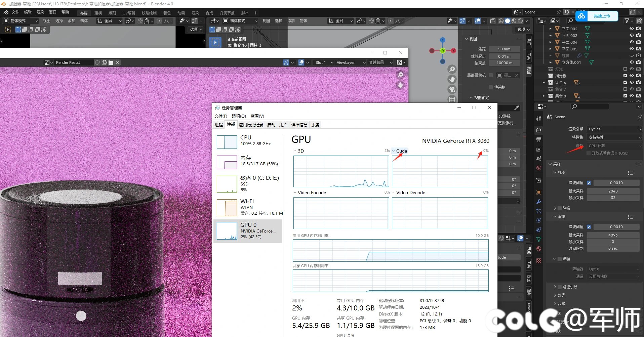Open the Material properties sphere icon

pyautogui.click(x=539, y=249)
